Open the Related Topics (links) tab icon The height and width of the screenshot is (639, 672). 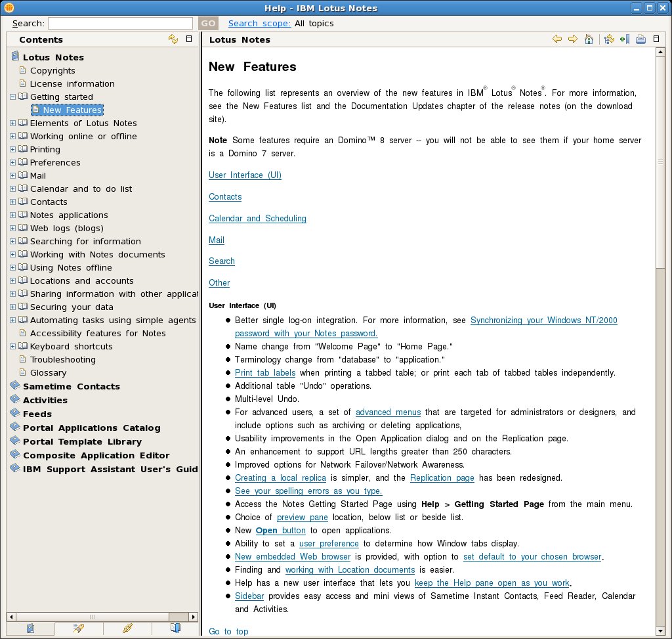click(x=127, y=628)
